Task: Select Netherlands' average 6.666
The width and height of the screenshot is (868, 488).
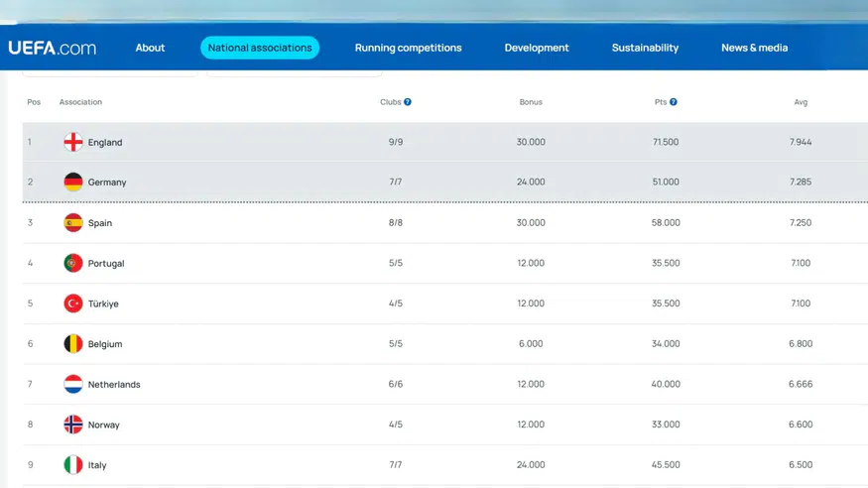Action: [801, 384]
